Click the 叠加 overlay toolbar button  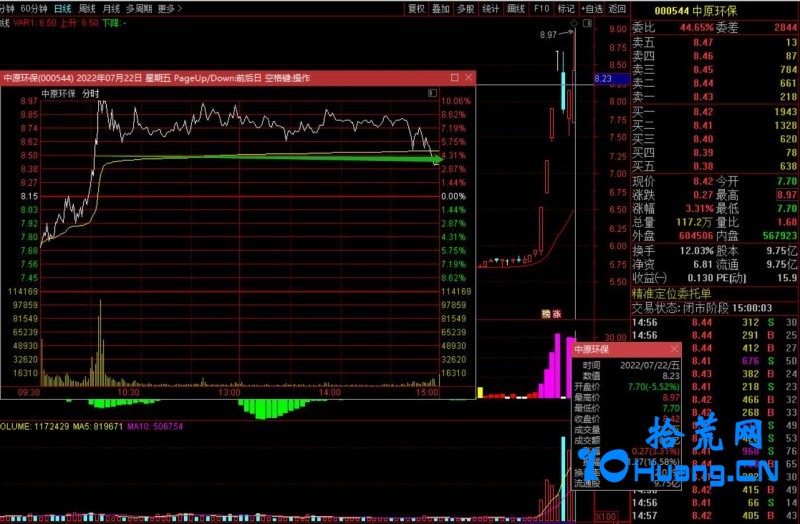[x=441, y=9]
